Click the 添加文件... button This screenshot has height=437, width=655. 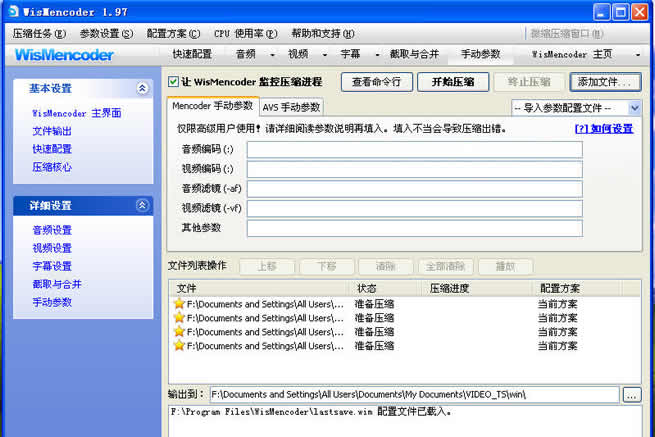point(605,82)
